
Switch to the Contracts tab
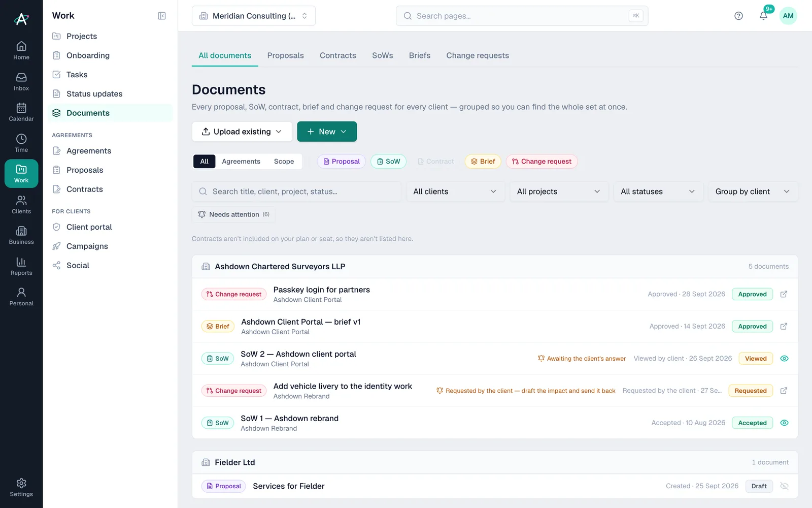pos(338,55)
